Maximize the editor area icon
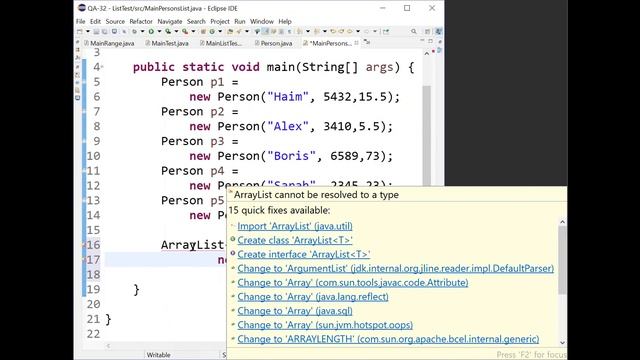The height and width of the screenshot is (360, 640). coord(431,41)
